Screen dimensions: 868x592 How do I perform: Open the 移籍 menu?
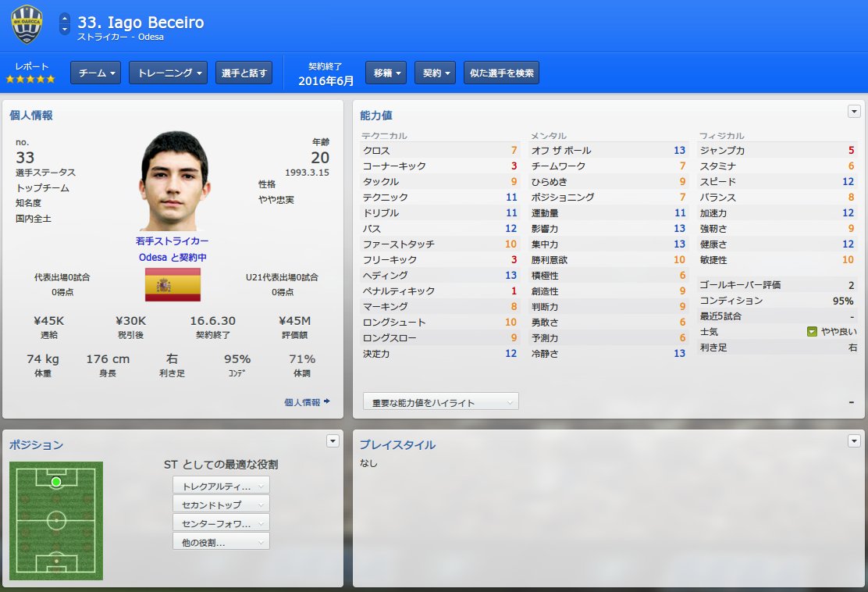(386, 73)
